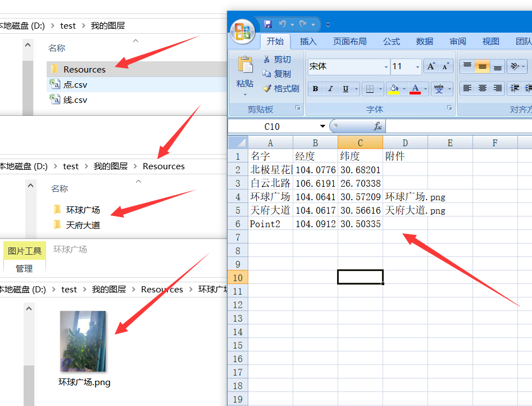Open the font size dropdown showing 11

417,66
